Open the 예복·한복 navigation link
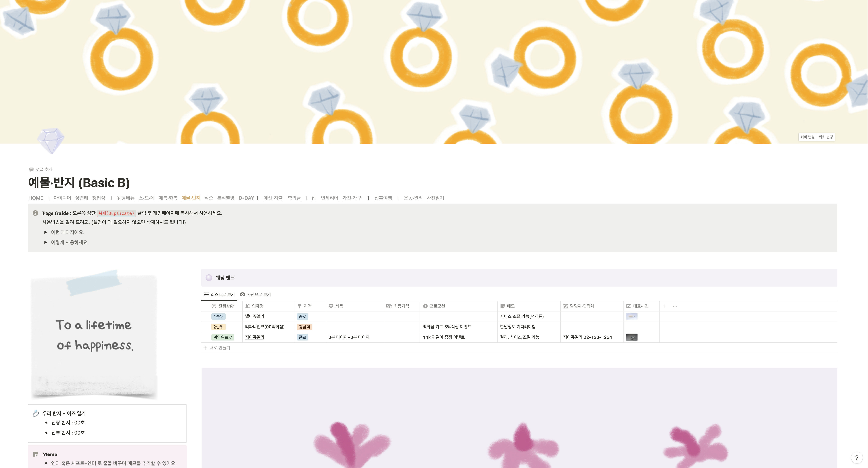The image size is (868, 468). click(x=168, y=198)
